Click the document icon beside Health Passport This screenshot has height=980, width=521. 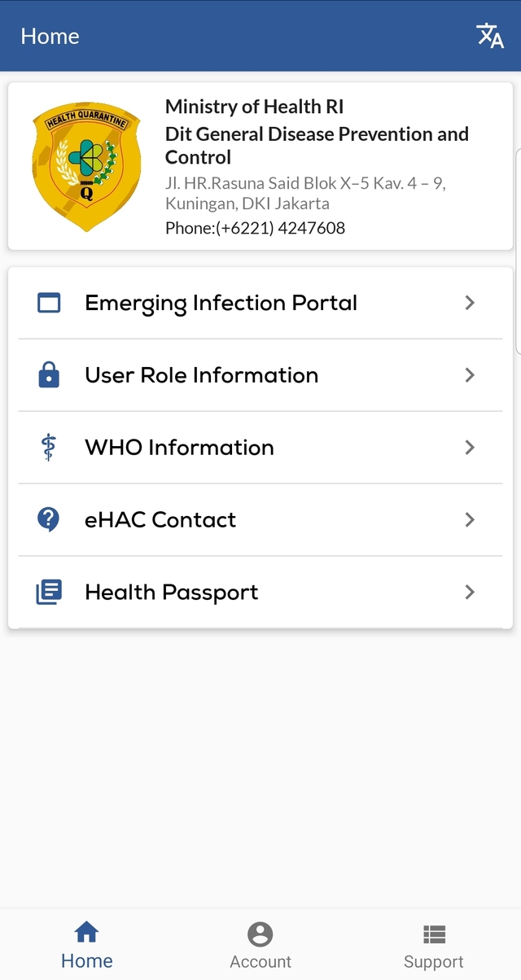click(x=49, y=593)
